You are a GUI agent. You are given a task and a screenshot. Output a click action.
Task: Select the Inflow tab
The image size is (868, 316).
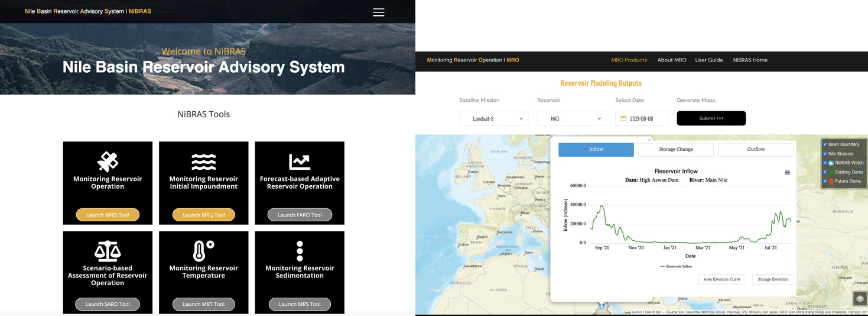tap(596, 150)
